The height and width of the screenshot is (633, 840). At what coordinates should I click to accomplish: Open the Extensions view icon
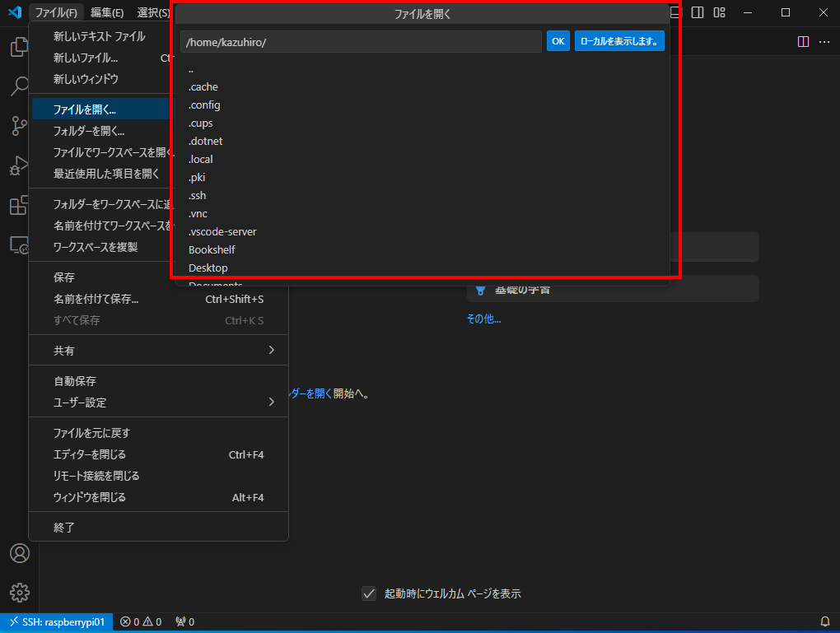coord(19,205)
